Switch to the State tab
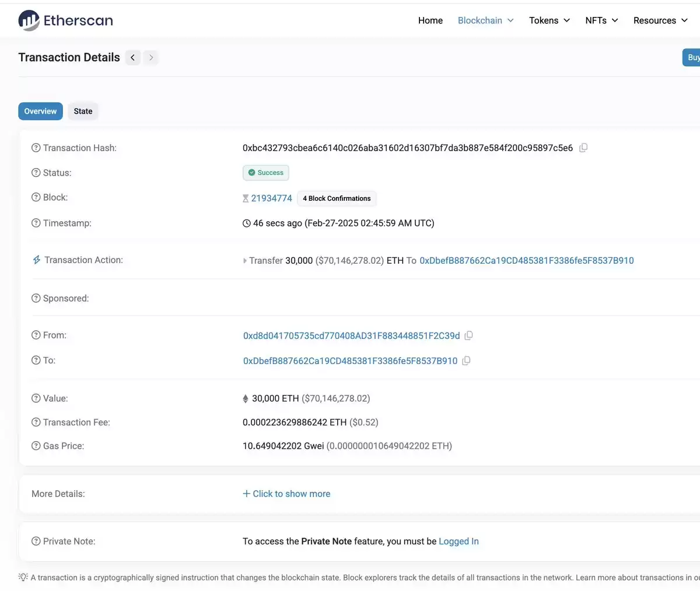The height and width of the screenshot is (591, 700). pyautogui.click(x=83, y=111)
